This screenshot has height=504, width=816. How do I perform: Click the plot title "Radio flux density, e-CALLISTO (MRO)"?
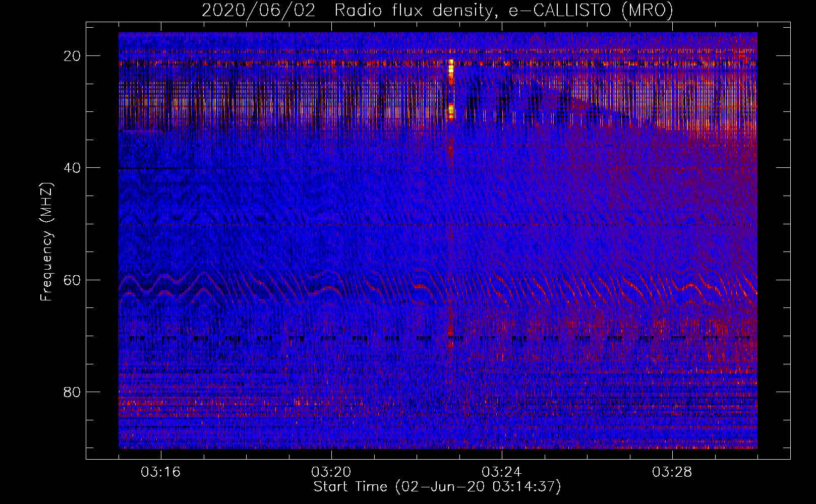coord(503,11)
